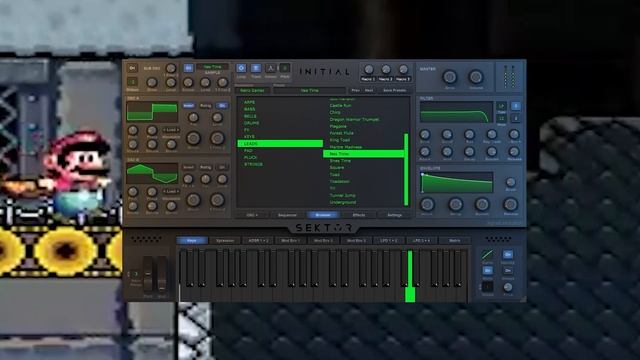Switch to the OSC + tab
The height and width of the screenshot is (360, 640).
252,215
